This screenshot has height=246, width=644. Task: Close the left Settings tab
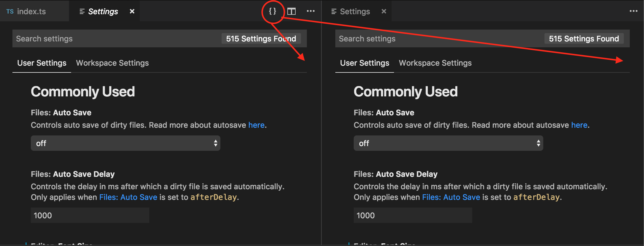point(132,11)
